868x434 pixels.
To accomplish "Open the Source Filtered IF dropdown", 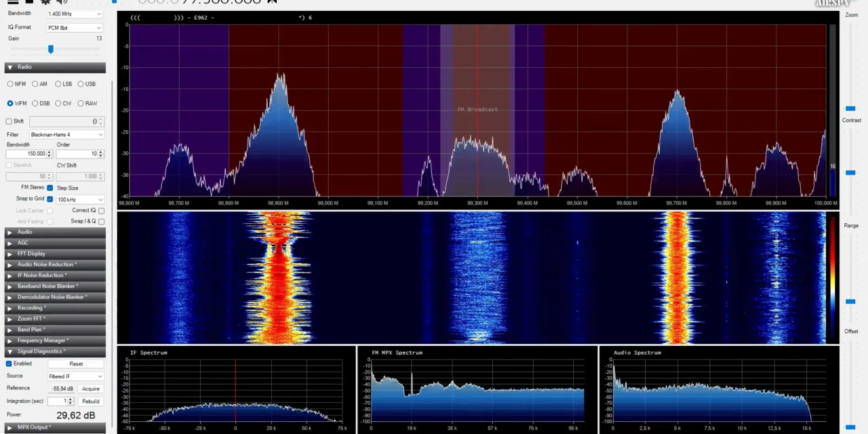I will click(75, 376).
